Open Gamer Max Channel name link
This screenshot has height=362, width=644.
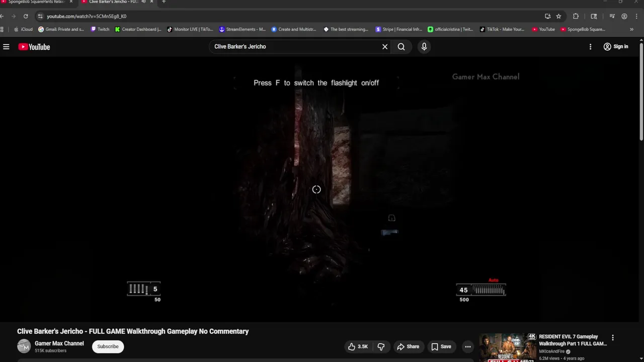click(x=59, y=343)
